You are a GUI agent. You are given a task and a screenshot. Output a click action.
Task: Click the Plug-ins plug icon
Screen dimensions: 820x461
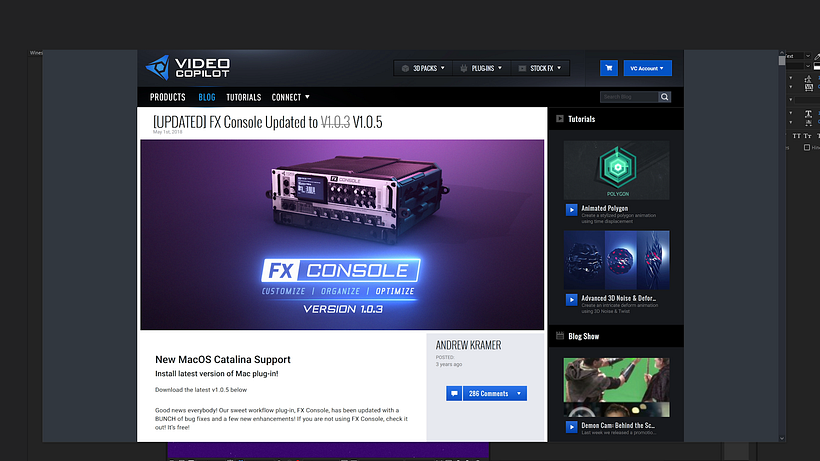[x=464, y=68]
